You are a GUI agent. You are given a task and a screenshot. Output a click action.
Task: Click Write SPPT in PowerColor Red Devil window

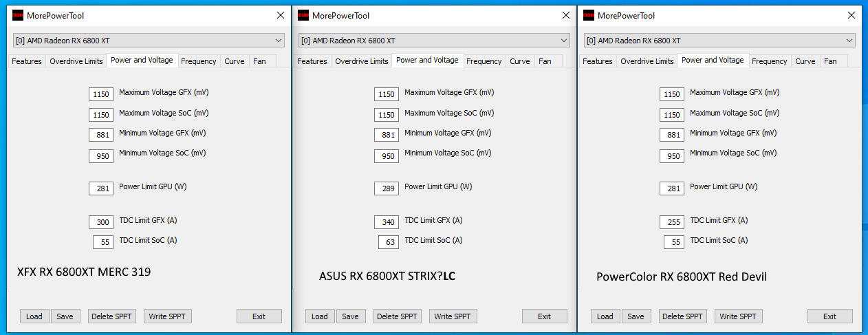click(x=739, y=316)
